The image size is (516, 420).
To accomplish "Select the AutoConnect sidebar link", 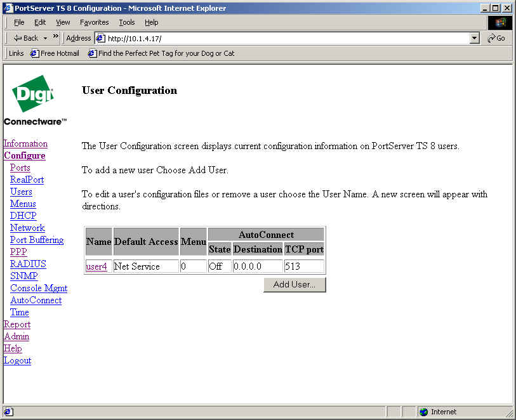I will [x=36, y=300].
